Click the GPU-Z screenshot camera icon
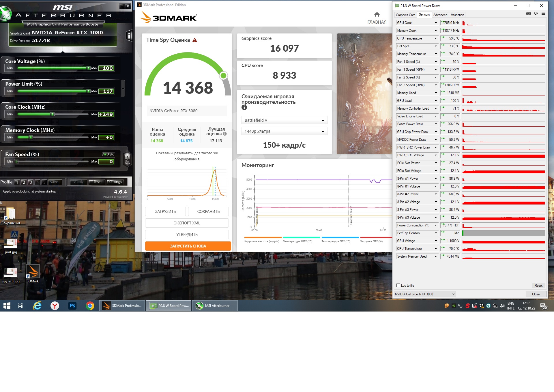Screen dimensions: 554x392 tap(529, 14)
